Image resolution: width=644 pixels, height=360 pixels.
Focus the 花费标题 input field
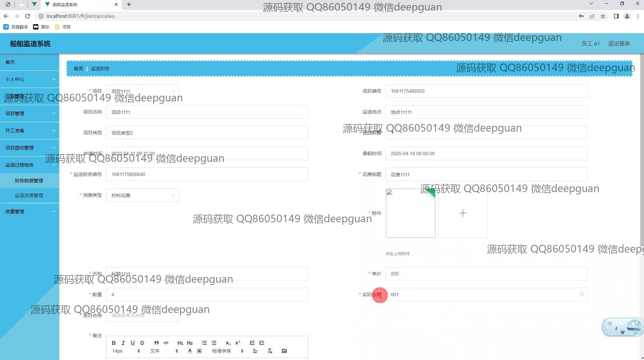486,174
